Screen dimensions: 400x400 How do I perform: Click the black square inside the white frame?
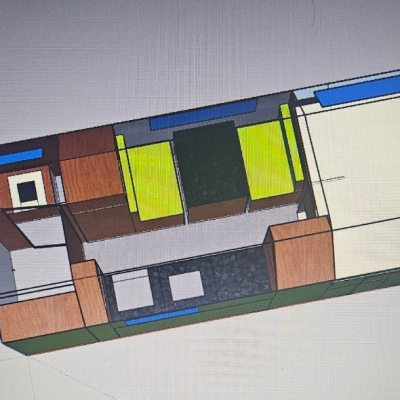click(27, 192)
